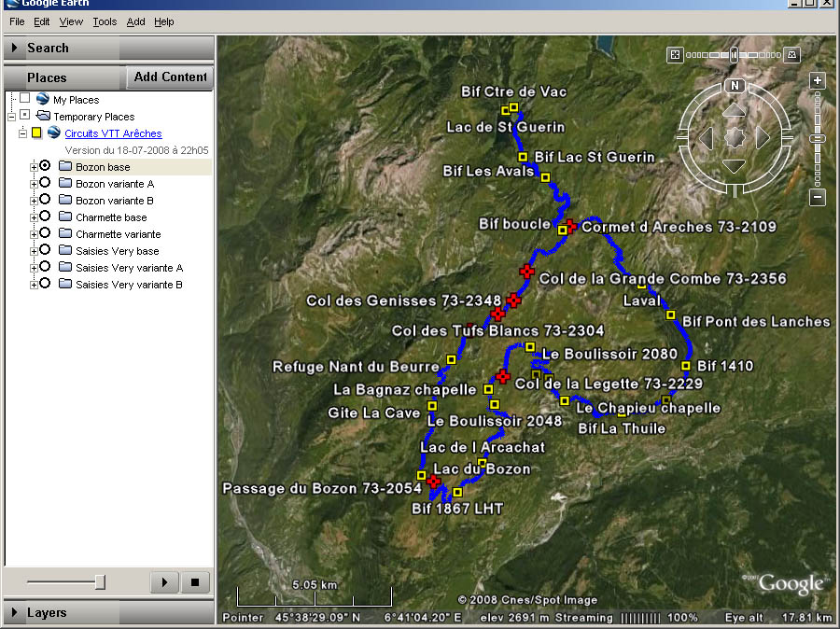Click the Le Boulissoir 2080 yellow marker
This screenshot has height=629, width=840.
coord(530,346)
